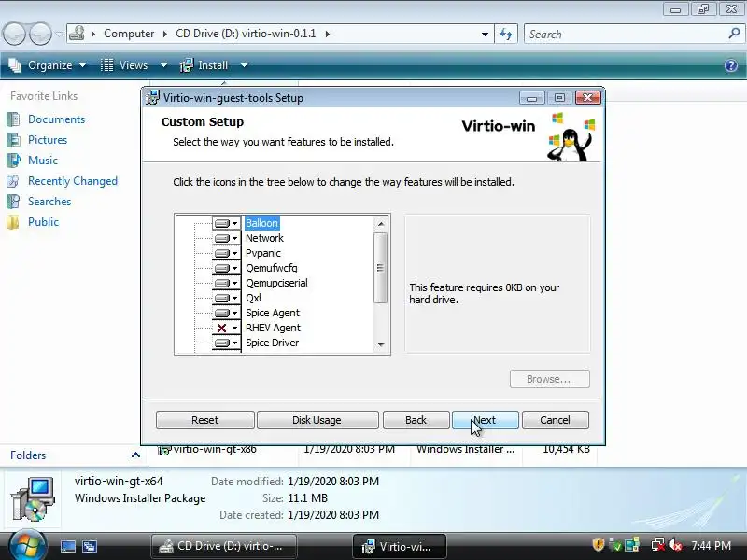The image size is (747, 560).
Task: Click the Reset button
Action: pos(204,420)
